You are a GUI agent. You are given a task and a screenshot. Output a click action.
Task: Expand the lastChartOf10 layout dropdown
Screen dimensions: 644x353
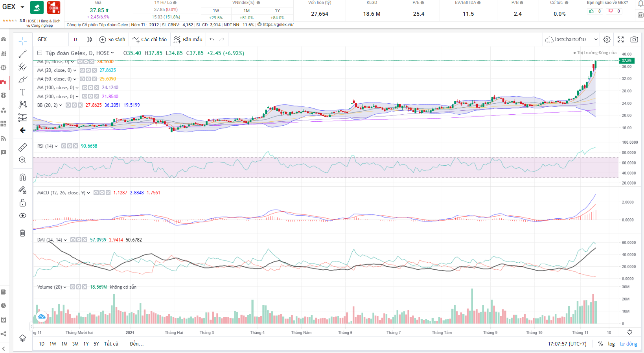596,39
